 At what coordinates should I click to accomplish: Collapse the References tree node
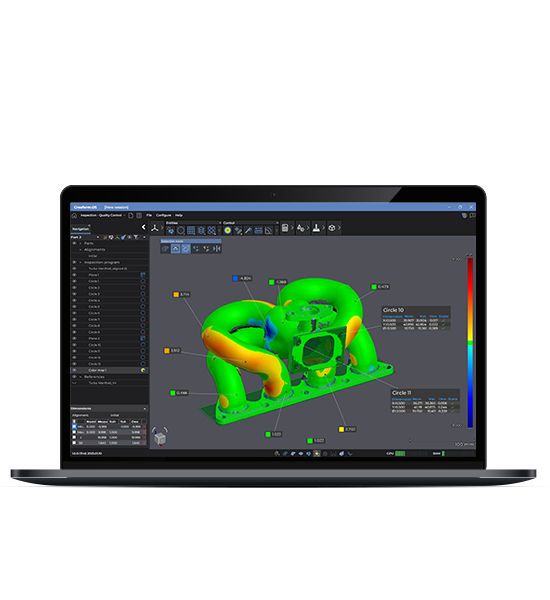[x=80, y=377]
